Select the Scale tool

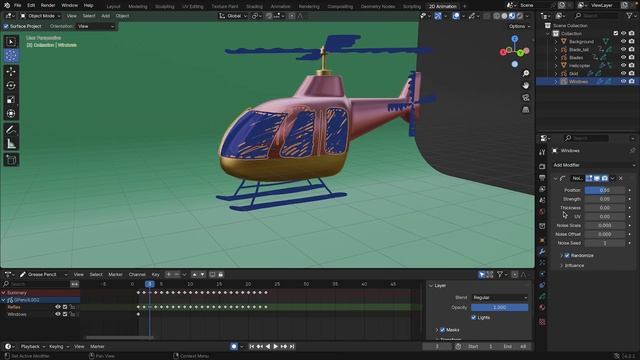tap(11, 100)
